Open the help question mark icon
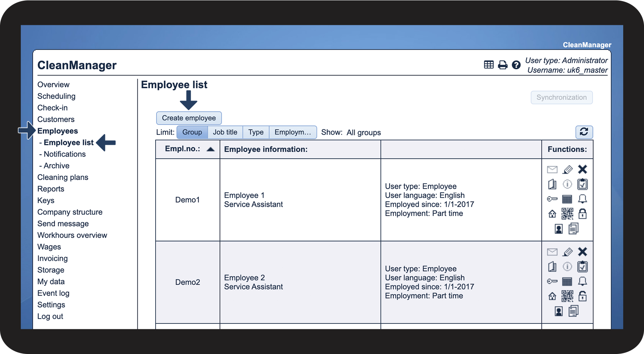 516,65
